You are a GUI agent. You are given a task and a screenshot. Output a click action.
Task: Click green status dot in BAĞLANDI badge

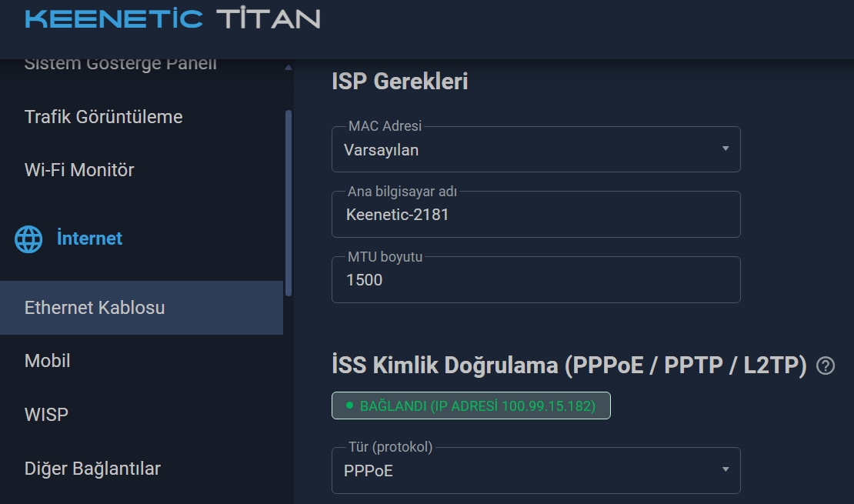click(349, 406)
